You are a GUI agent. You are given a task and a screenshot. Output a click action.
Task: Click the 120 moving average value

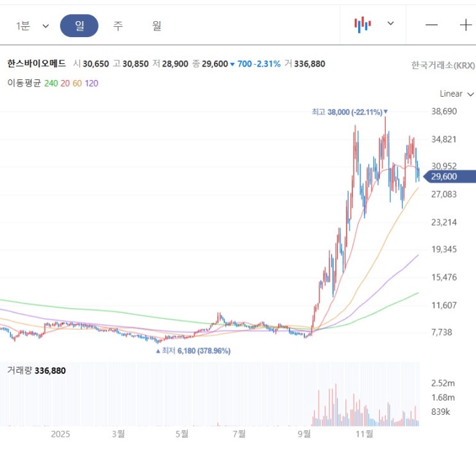click(92, 83)
